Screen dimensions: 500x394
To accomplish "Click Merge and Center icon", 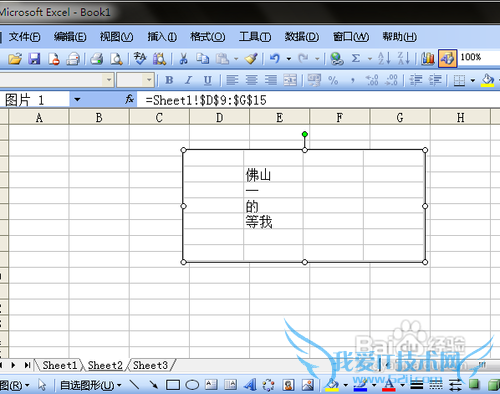I will [x=290, y=80].
